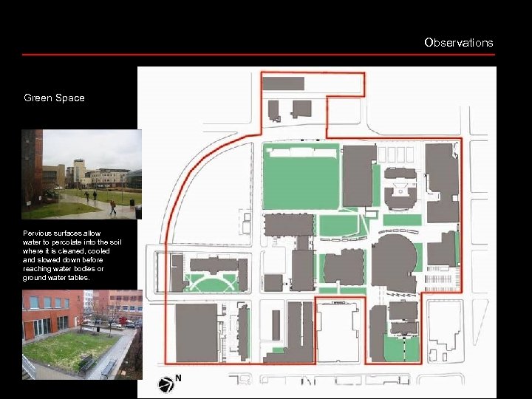Click the 'Pervious surfaces allow' paragraph
This screenshot has width=532, height=399.
coord(72,256)
